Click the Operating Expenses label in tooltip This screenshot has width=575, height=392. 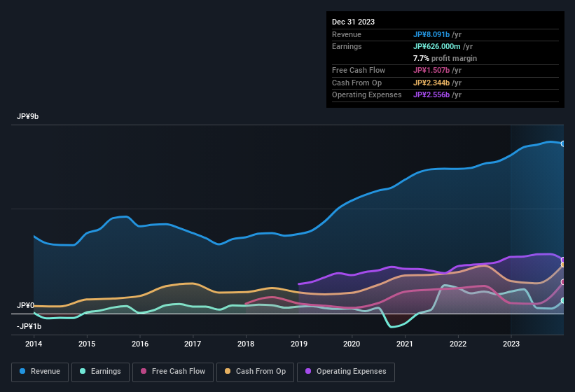(x=367, y=94)
